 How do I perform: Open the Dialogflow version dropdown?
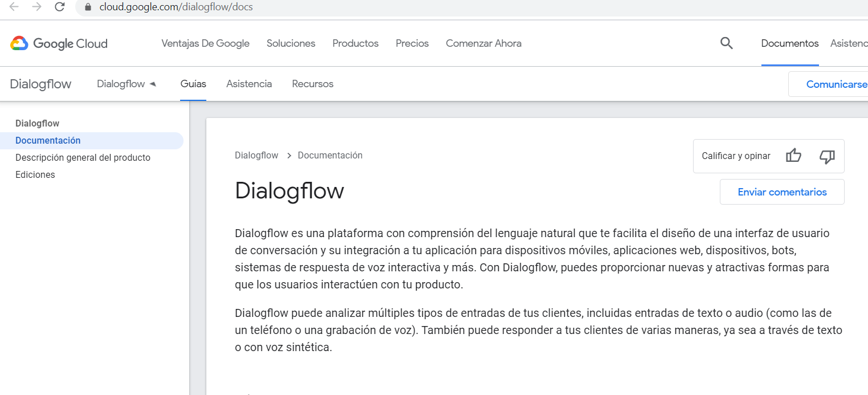click(126, 83)
